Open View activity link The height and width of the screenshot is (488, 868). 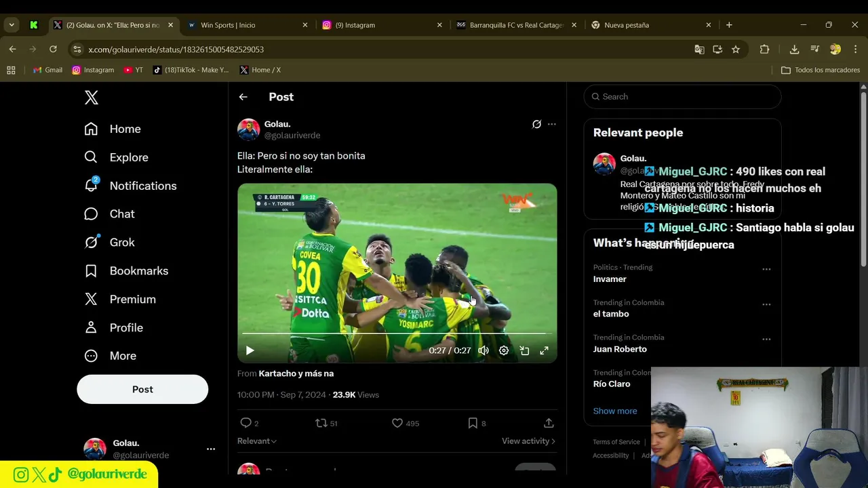528,441
